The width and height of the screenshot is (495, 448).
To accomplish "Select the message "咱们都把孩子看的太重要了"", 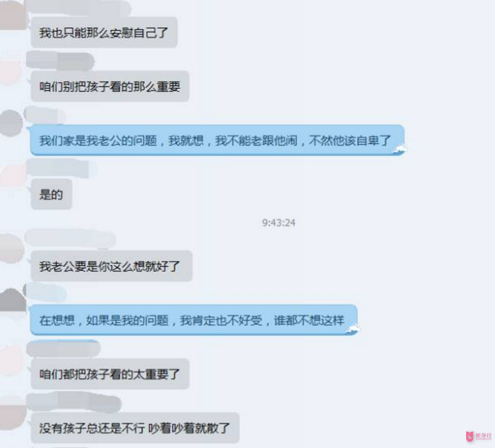I will [110, 374].
